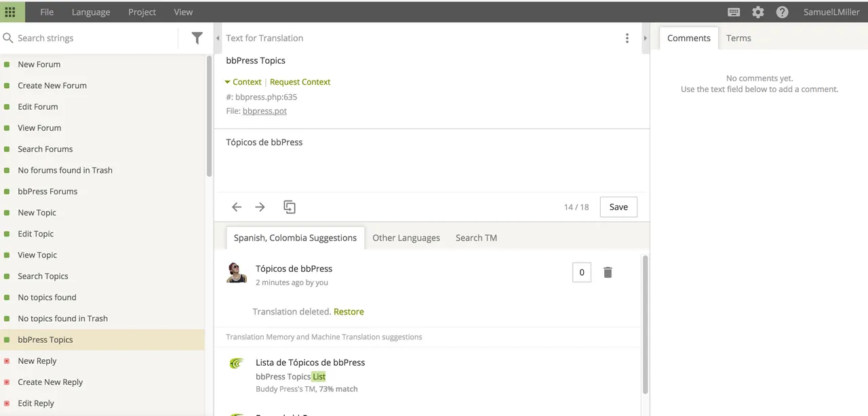Open the Project menu
The image size is (868, 416).
(x=142, y=12)
